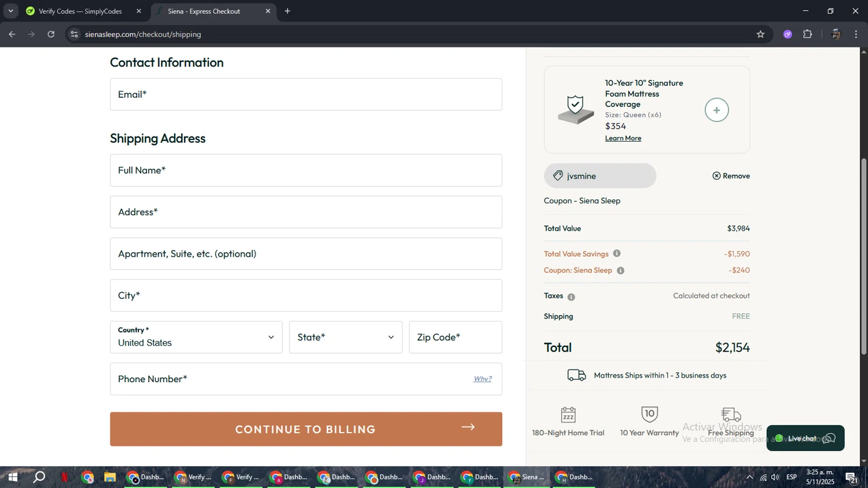Click the network tray icon

click(x=763, y=477)
